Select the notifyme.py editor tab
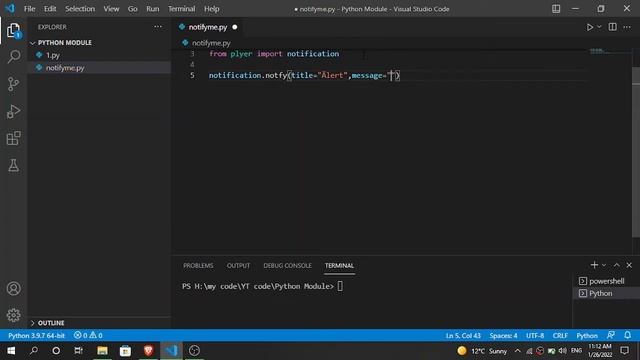 (x=208, y=27)
